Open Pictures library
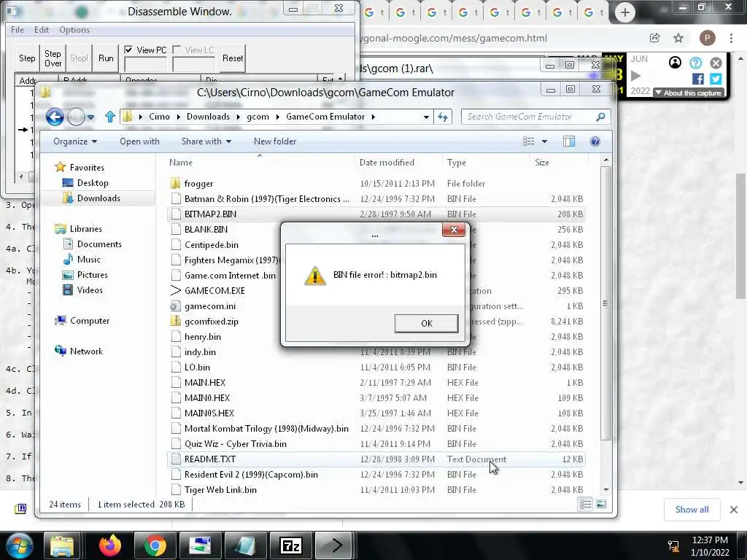The height and width of the screenshot is (560, 747). (92, 275)
